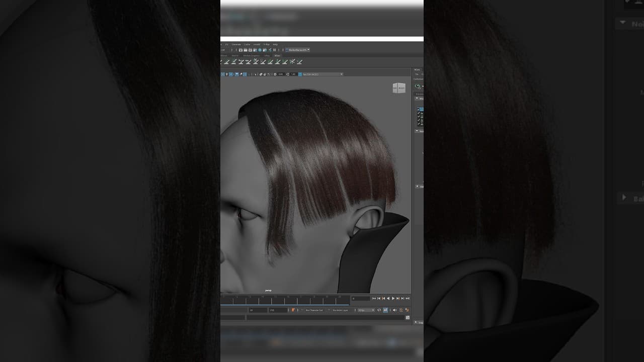Screen dimensions: 644x362
Task: Open the frame rate fps dropdown
Action: pos(366,310)
